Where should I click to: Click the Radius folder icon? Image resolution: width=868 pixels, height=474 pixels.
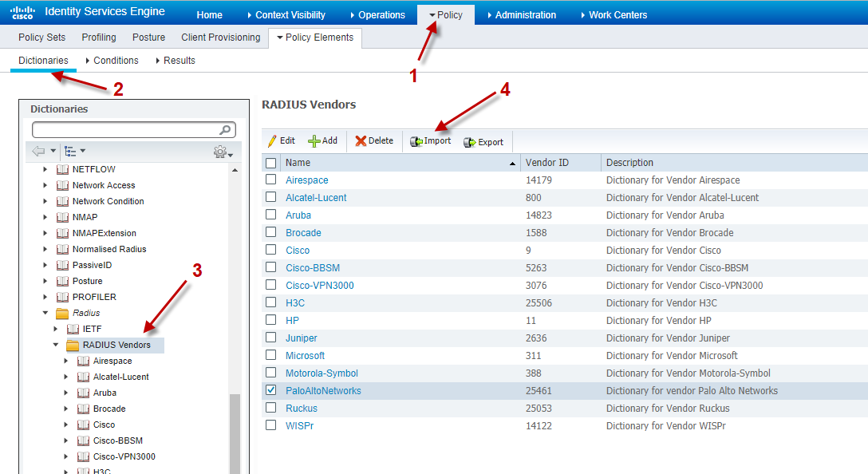(62, 314)
